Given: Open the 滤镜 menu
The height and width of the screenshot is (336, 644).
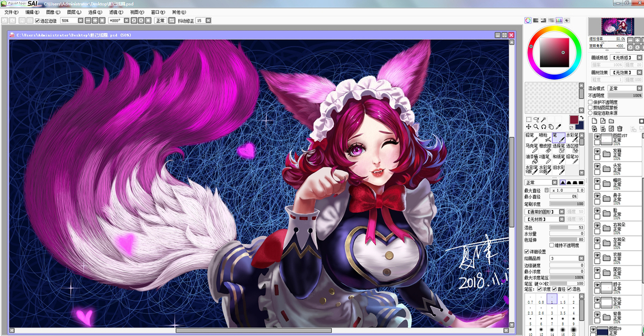Looking at the screenshot, I should point(116,12).
